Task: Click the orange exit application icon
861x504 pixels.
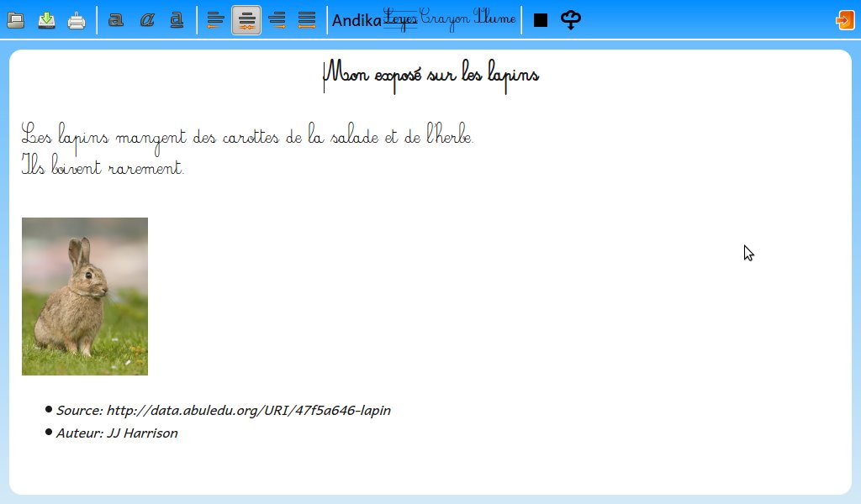Action: (x=844, y=20)
